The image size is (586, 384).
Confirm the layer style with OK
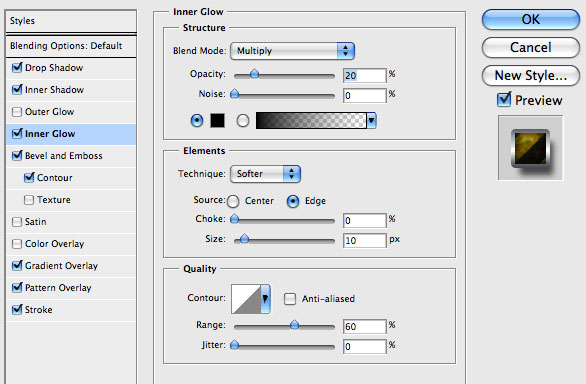click(x=531, y=19)
